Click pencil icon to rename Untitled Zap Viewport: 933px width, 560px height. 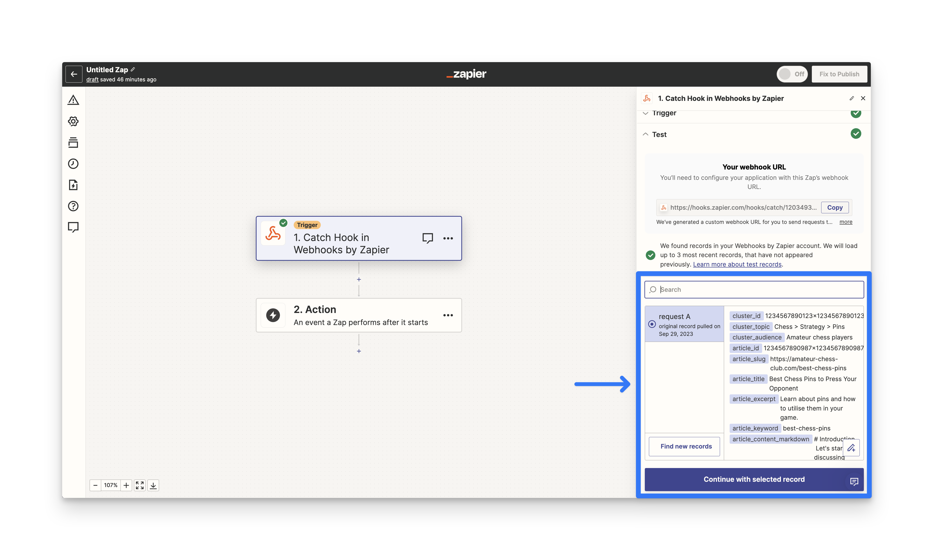(x=133, y=69)
